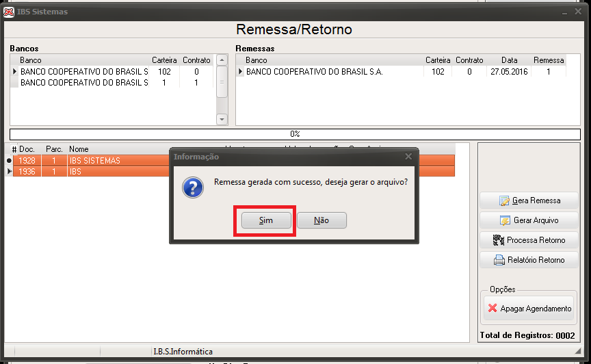This screenshot has width=591, height=364.
Task: Click the Carteira header in Remessas
Action: (x=438, y=60)
